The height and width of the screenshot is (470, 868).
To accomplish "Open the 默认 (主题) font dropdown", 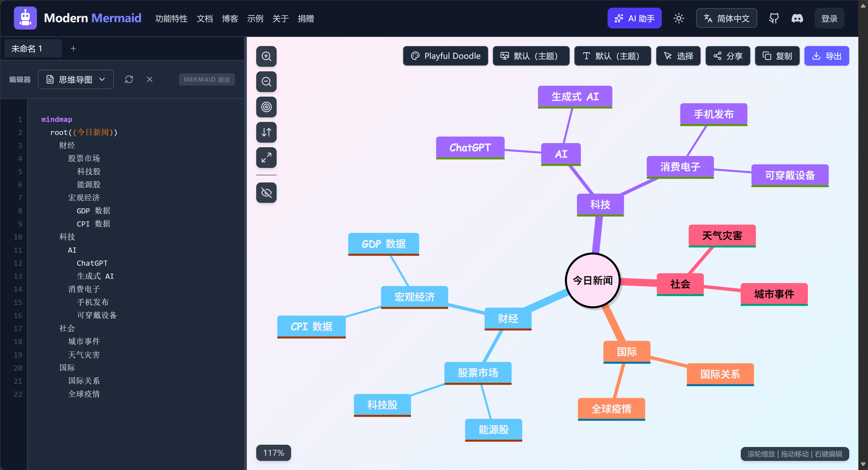I will pos(613,56).
